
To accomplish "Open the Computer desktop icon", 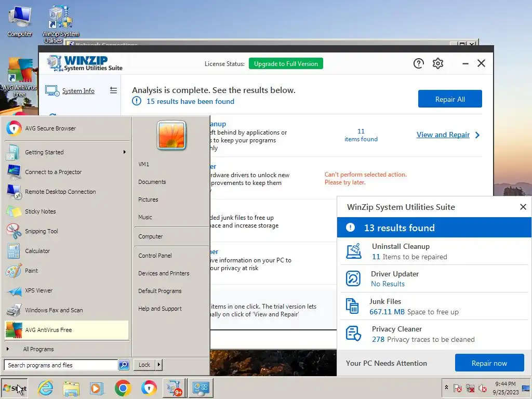I will [x=20, y=21].
